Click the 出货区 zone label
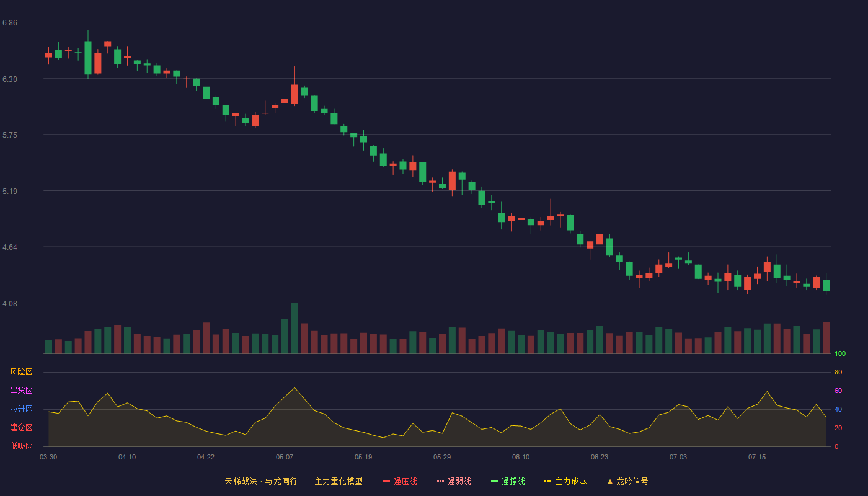The width and height of the screenshot is (868, 496). [x=21, y=391]
